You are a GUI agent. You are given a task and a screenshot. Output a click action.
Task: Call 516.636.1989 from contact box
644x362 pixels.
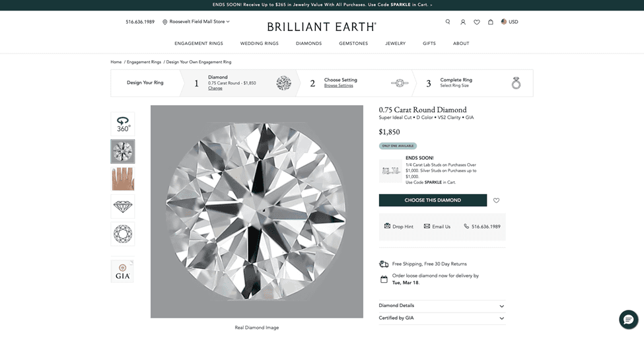(482, 227)
